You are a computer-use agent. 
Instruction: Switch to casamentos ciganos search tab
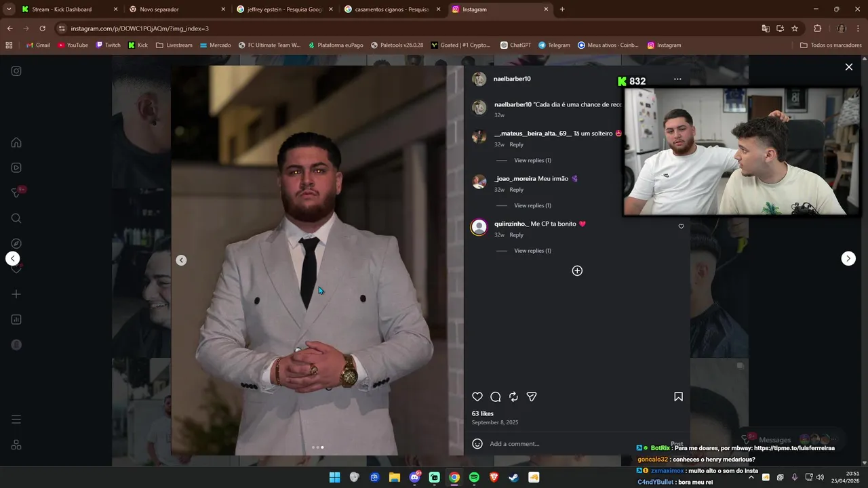[x=392, y=9]
